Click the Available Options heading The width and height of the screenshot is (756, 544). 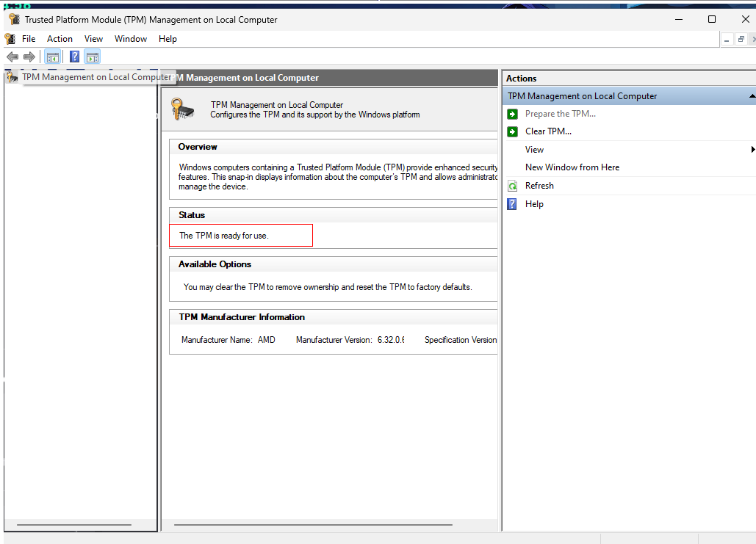click(x=215, y=264)
